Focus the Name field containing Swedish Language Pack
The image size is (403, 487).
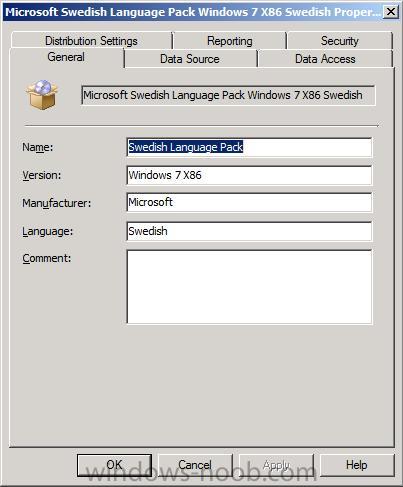click(x=249, y=147)
